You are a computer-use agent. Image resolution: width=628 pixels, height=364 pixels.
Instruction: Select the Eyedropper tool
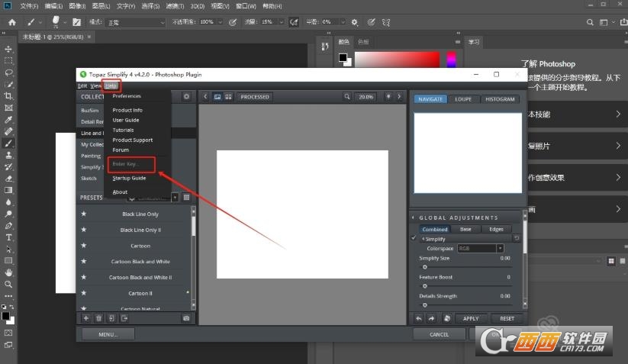(8, 119)
